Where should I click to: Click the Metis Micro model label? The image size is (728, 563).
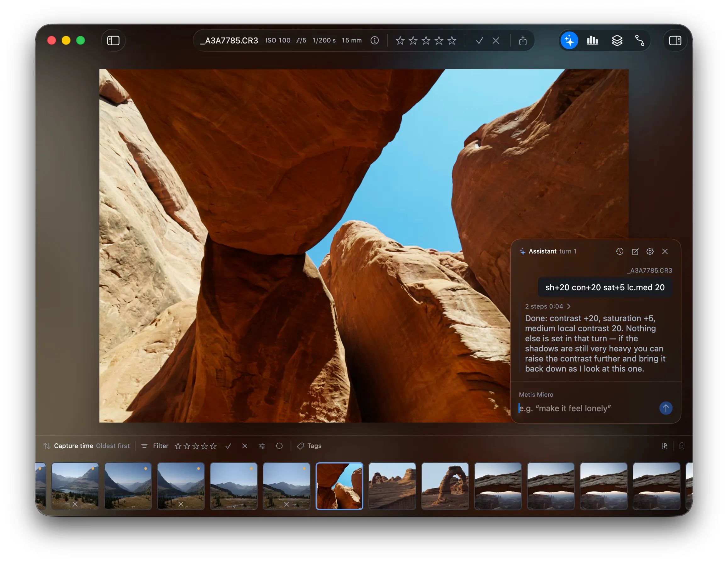(x=536, y=395)
